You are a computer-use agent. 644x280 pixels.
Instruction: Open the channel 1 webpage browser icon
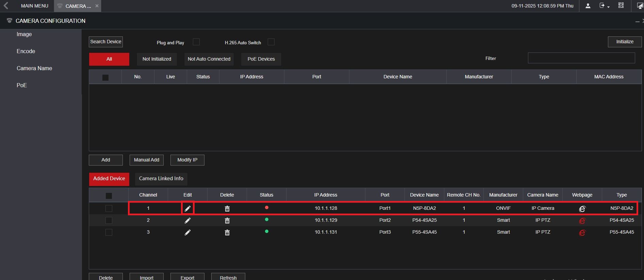pos(582,209)
